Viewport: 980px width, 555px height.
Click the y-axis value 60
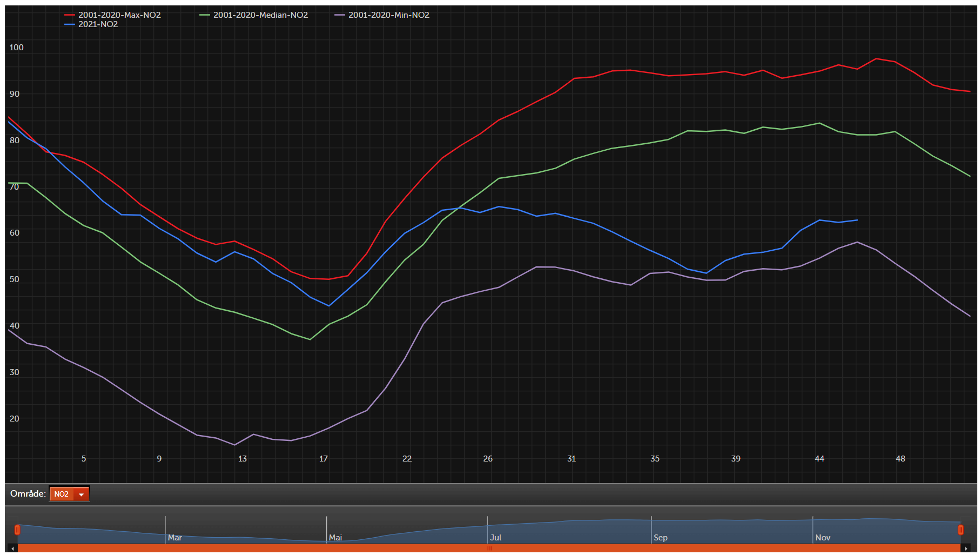click(15, 233)
